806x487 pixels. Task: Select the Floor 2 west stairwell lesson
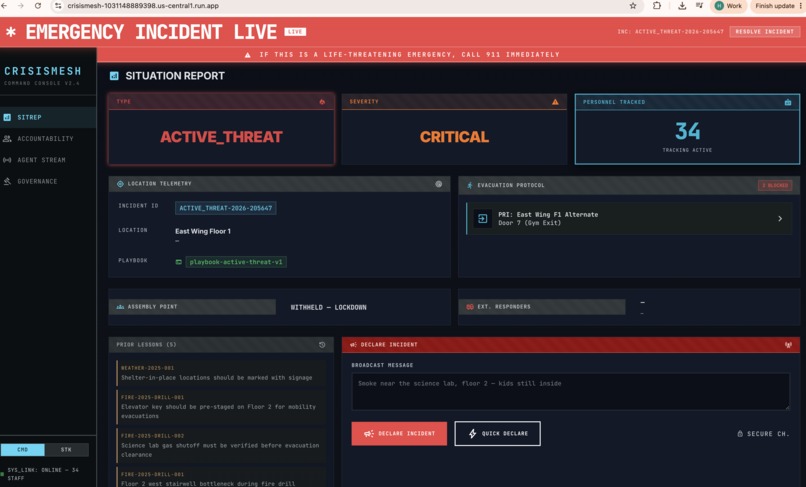point(221,478)
